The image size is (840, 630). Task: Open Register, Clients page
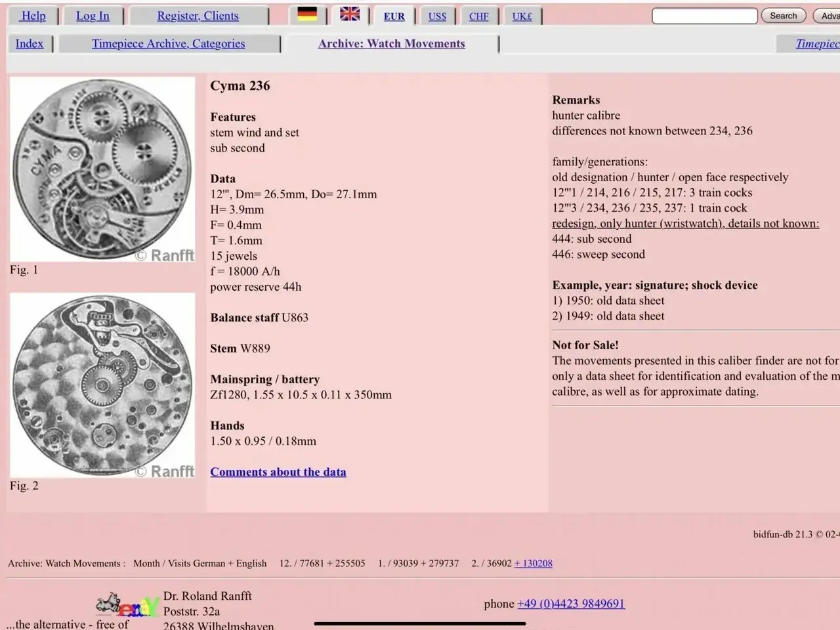[198, 16]
